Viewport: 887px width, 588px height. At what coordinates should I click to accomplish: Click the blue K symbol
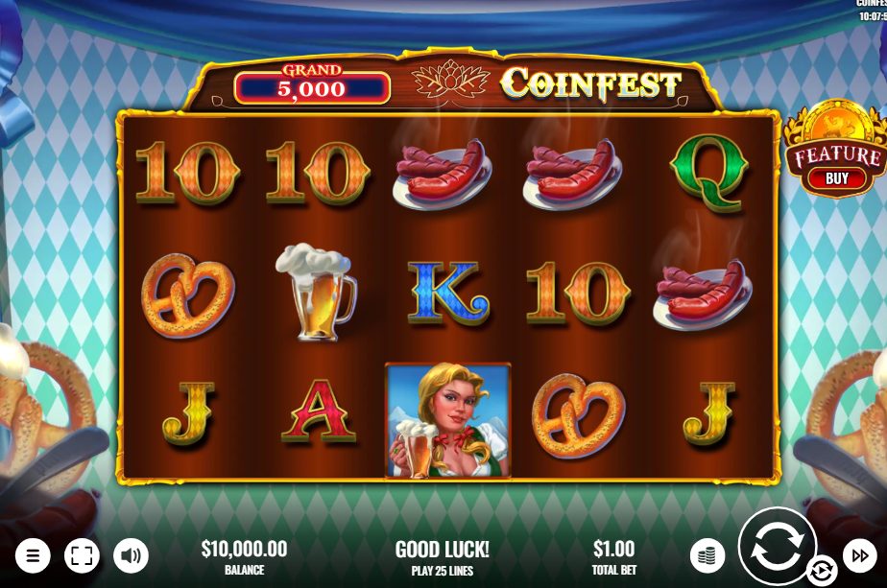point(448,293)
